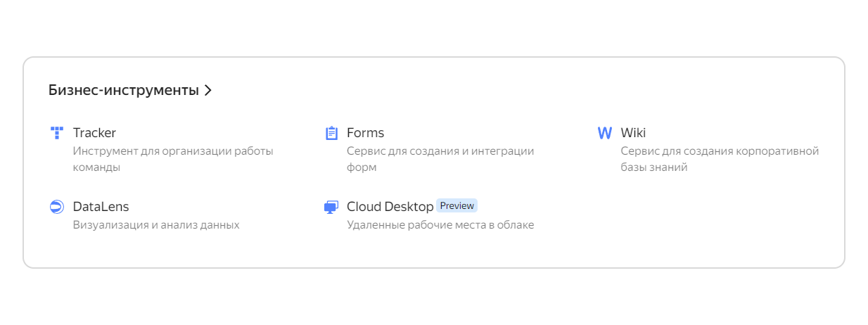Click the Forms clipboard icon
The width and height of the screenshot is (868, 325).
point(331,133)
